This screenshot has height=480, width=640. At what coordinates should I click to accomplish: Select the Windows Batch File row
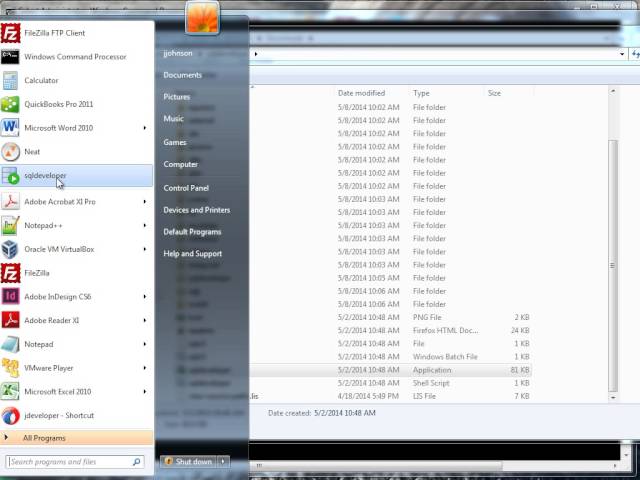tap(391, 357)
